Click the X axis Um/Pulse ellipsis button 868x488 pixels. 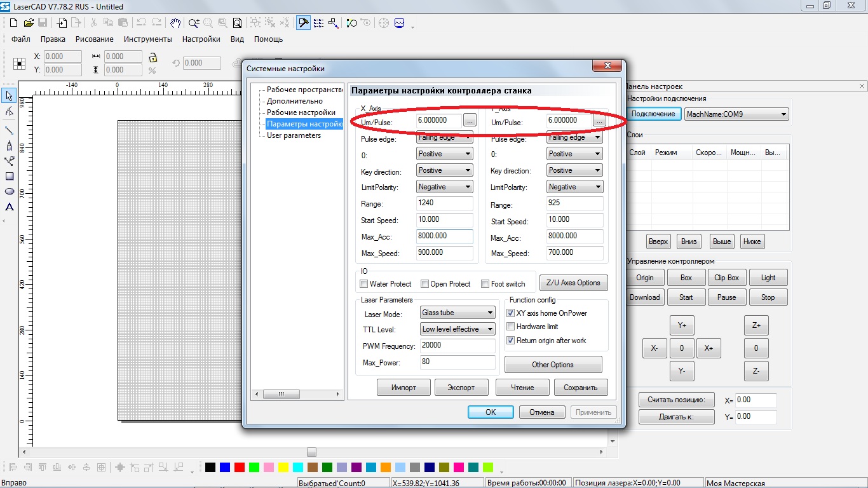pyautogui.click(x=470, y=119)
